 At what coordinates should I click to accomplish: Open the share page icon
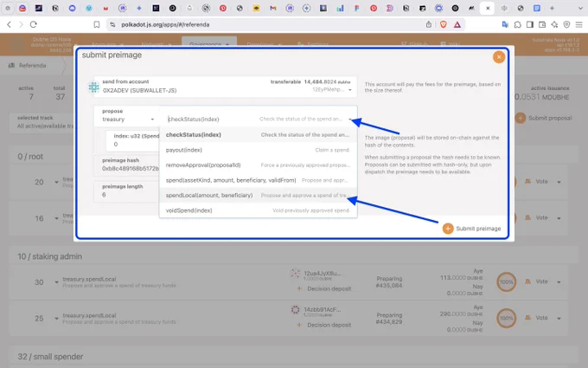click(x=429, y=24)
